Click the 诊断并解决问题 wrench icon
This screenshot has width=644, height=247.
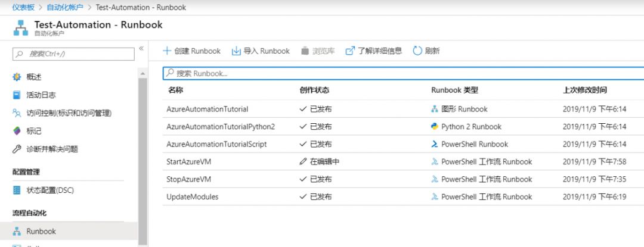(x=17, y=149)
